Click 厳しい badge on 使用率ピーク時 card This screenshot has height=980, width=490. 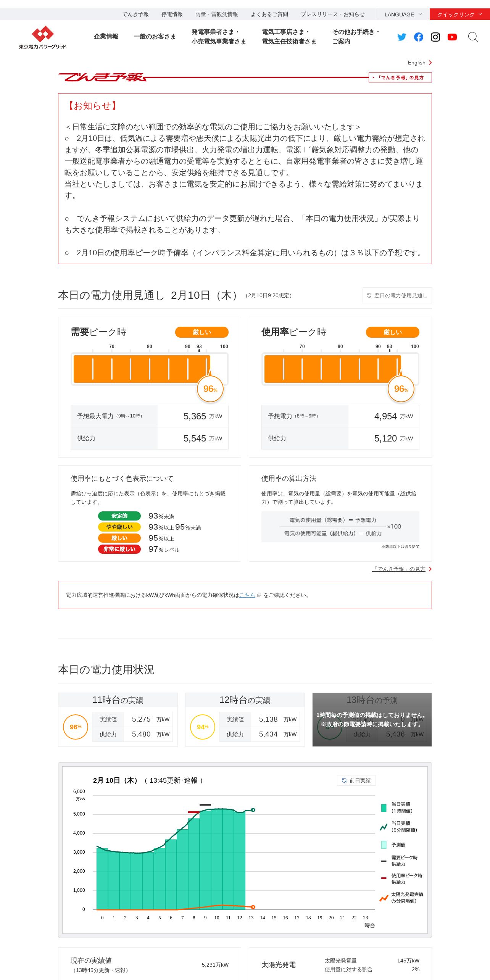(x=392, y=332)
